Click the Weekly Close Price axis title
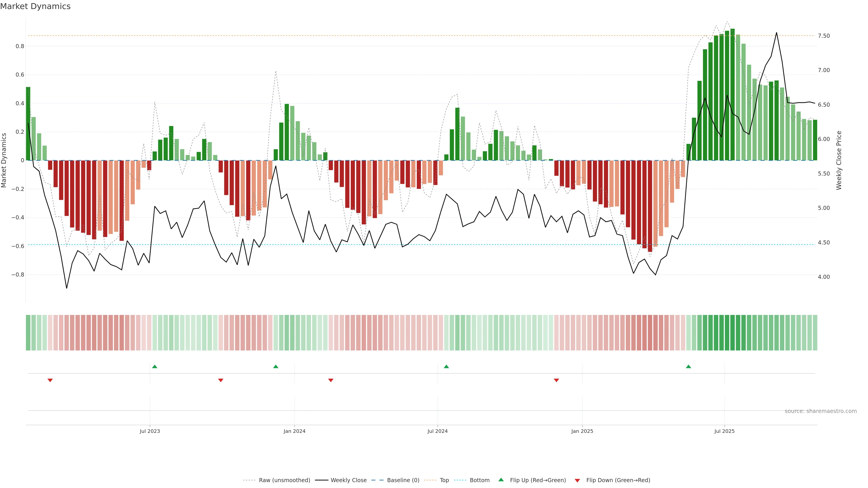 click(x=839, y=160)
